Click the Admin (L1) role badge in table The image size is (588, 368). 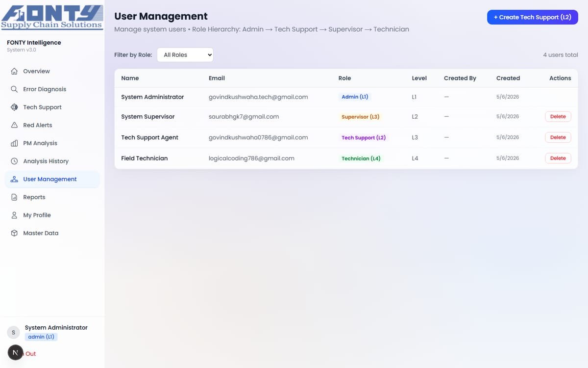tap(355, 97)
